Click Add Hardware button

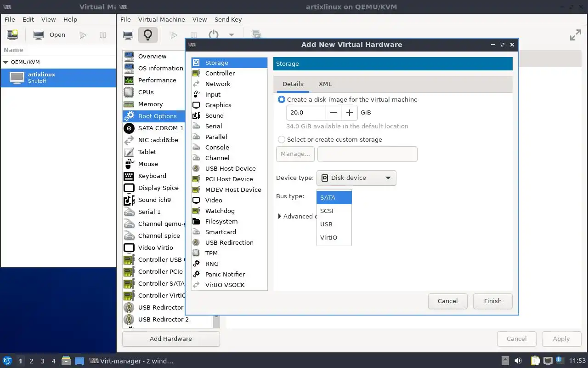[x=171, y=339]
